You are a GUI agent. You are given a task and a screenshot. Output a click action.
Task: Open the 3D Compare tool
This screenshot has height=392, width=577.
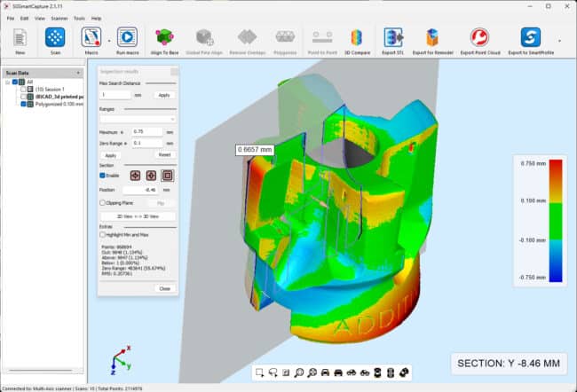(x=356, y=41)
